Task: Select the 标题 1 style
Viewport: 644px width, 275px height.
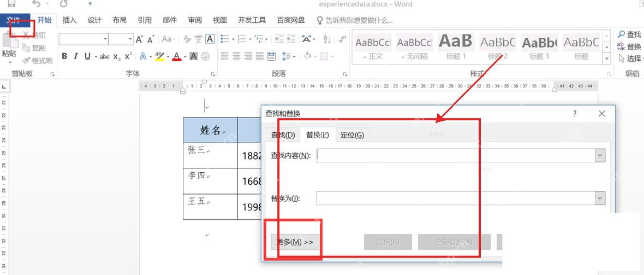Action: pyautogui.click(x=456, y=47)
